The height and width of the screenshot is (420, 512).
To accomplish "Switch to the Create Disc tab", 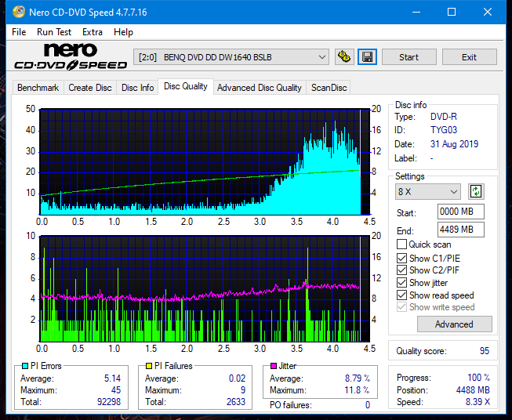I will point(90,88).
